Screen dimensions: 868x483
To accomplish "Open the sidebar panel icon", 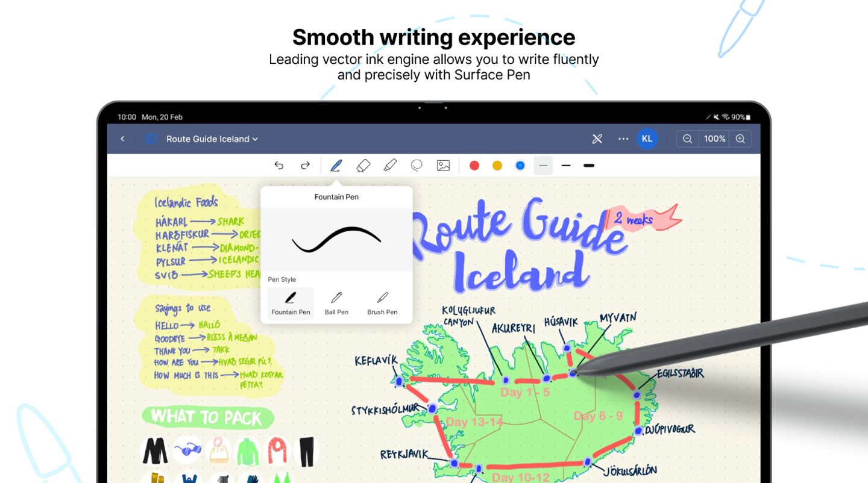I will [x=151, y=139].
